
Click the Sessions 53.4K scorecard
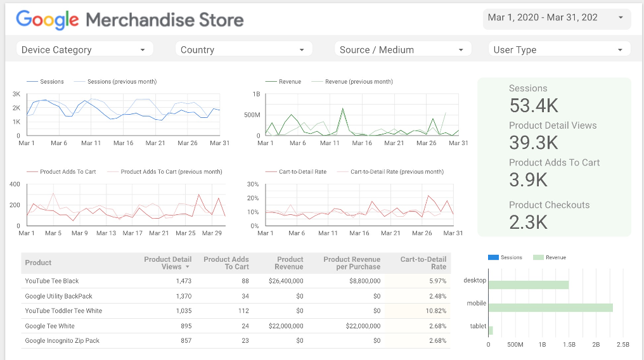pyautogui.click(x=534, y=99)
